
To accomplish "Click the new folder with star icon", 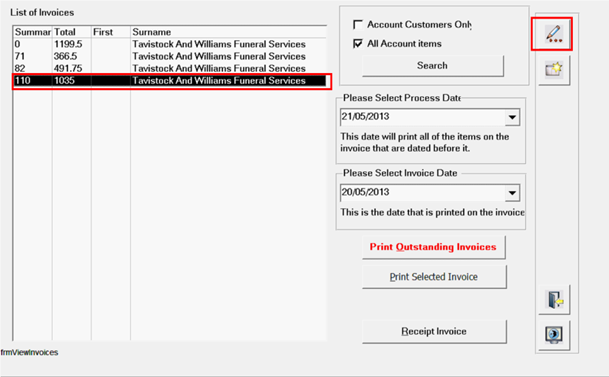I will point(554,70).
